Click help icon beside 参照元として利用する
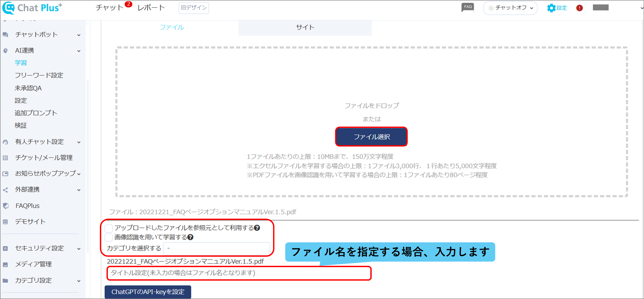The image size is (644, 299). click(257, 228)
